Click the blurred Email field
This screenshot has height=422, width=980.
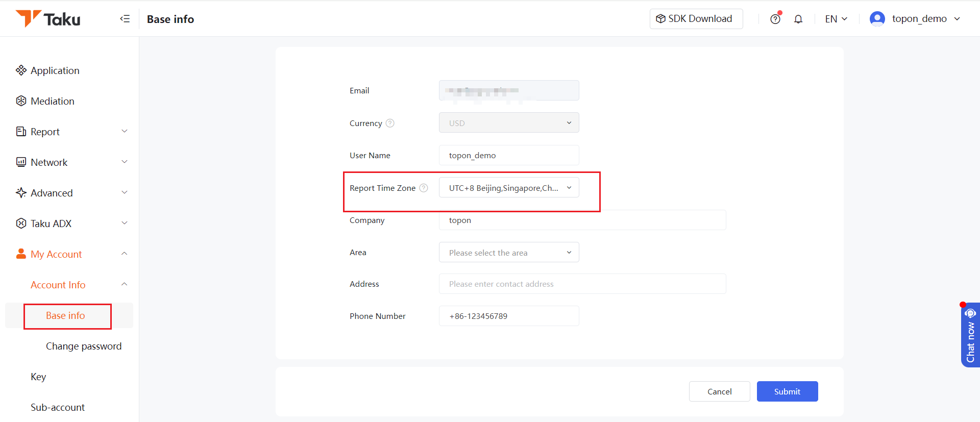pyautogui.click(x=509, y=90)
